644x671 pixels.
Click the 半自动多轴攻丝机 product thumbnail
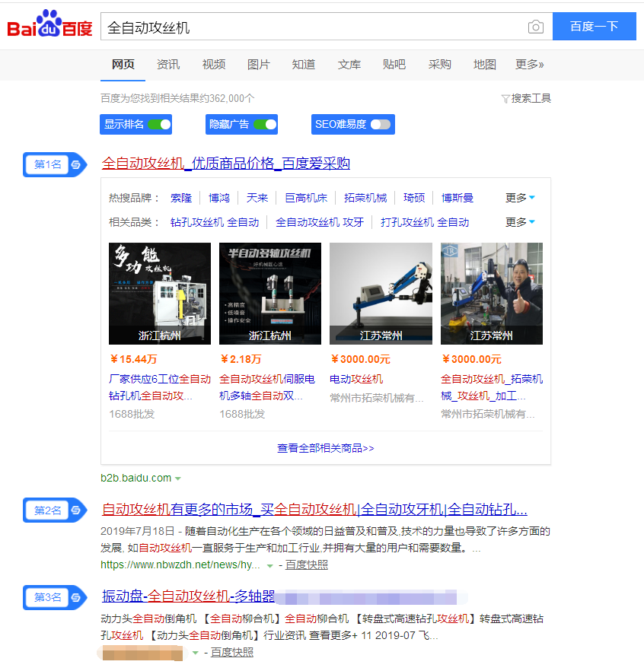click(270, 294)
